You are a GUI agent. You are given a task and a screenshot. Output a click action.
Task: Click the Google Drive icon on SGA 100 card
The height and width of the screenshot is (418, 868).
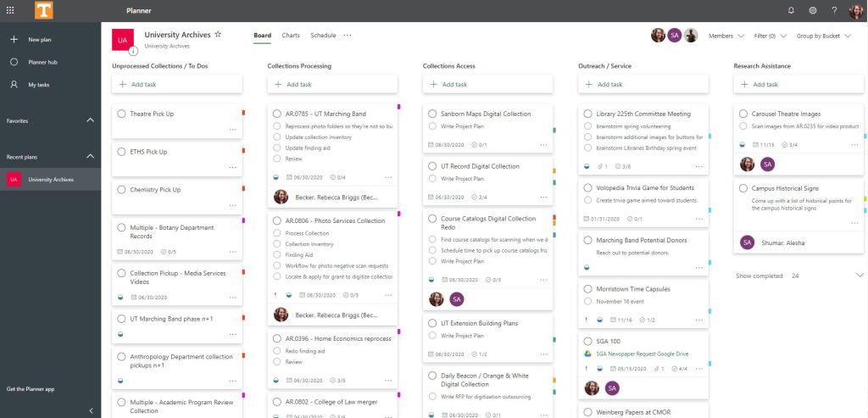point(588,354)
